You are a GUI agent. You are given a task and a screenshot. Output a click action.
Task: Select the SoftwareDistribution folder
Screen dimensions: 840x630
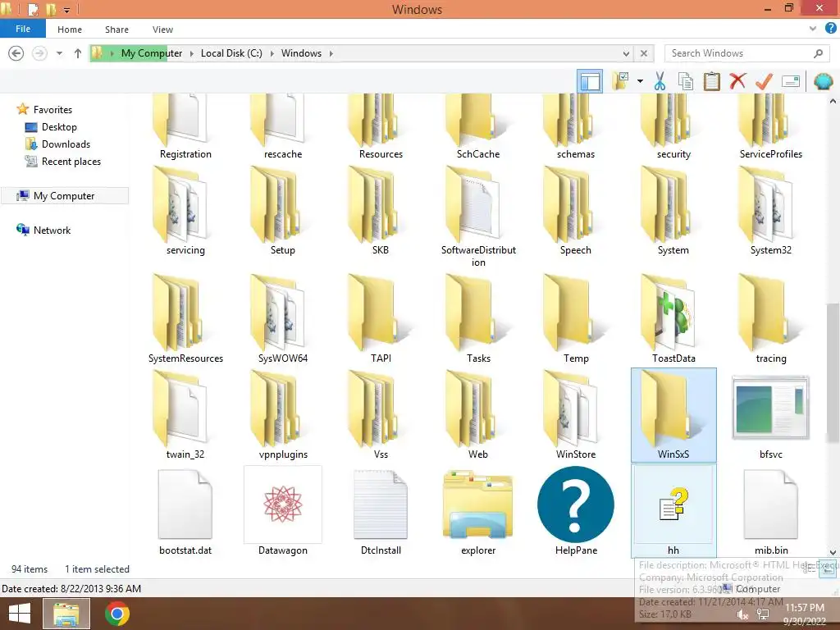(x=478, y=217)
